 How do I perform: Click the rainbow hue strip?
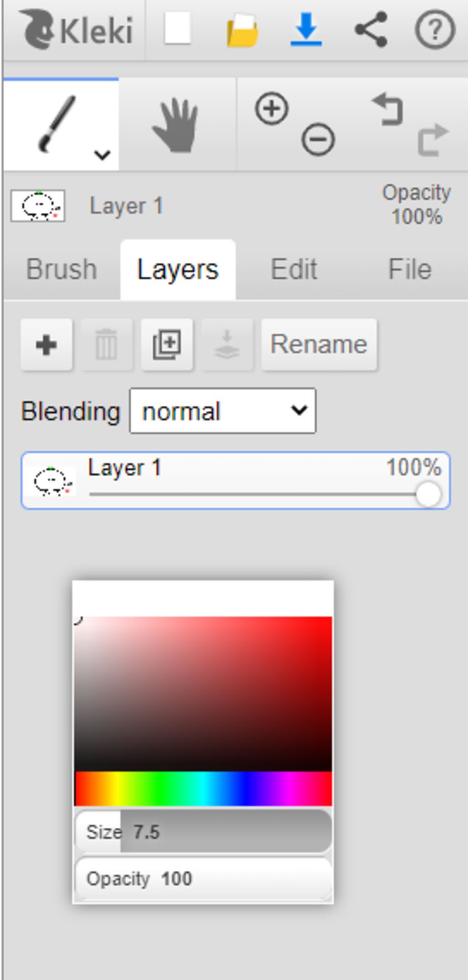coord(203,788)
